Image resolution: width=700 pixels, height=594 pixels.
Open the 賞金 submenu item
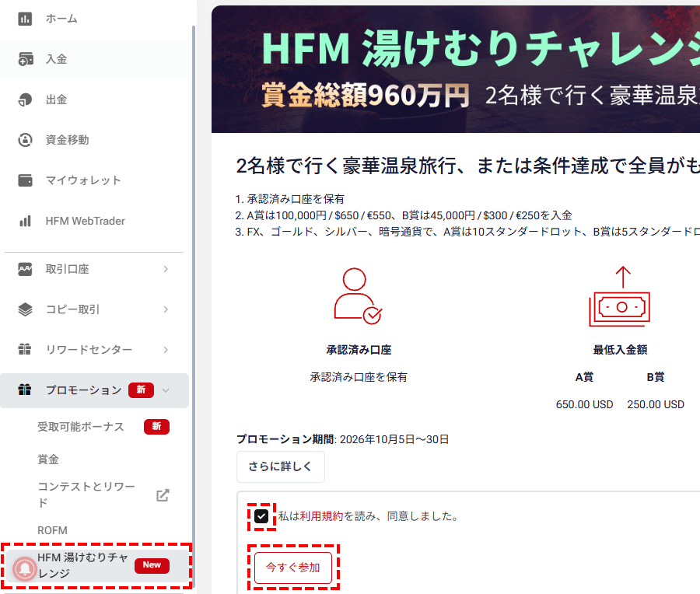coord(48,459)
